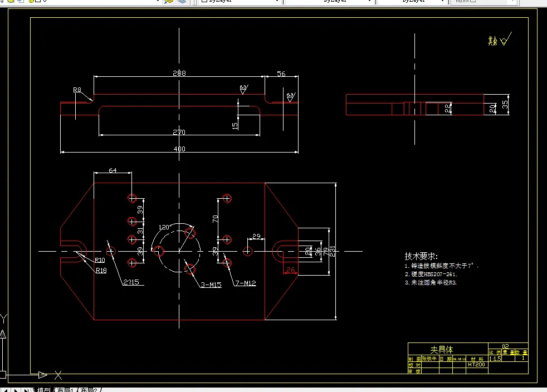The height and width of the screenshot is (392, 547).
Task: Select the 70 vertical dimension text
Action: coord(215,219)
